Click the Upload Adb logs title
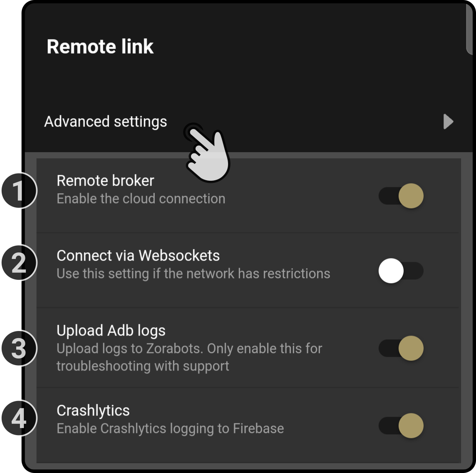Screen dimensions: 476x473 pyautogui.click(x=111, y=331)
